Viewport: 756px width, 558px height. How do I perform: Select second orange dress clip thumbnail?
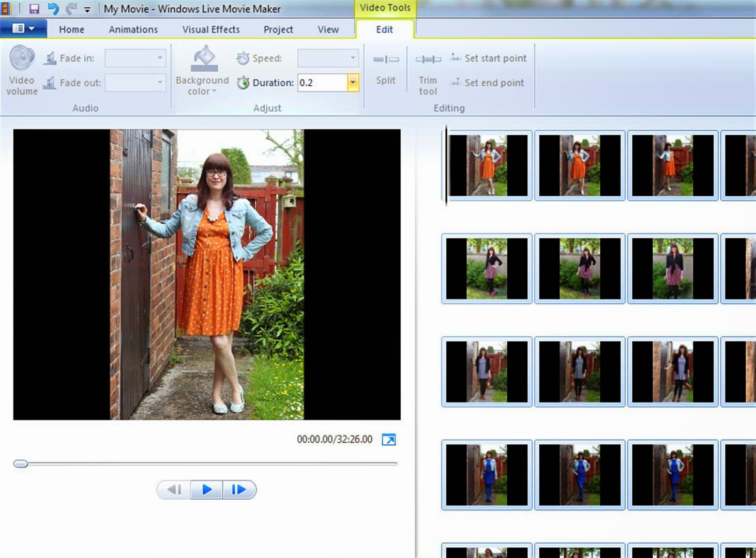click(x=580, y=165)
